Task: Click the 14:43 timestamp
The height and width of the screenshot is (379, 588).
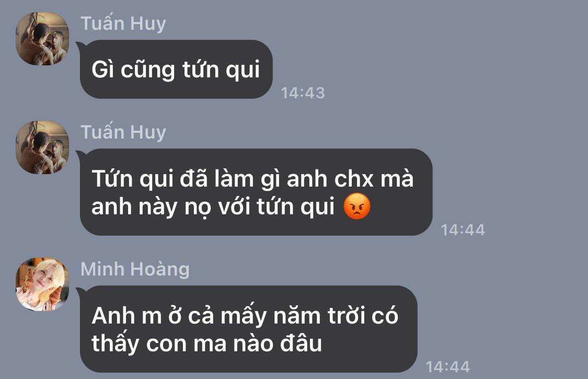Action: (x=303, y=93)
